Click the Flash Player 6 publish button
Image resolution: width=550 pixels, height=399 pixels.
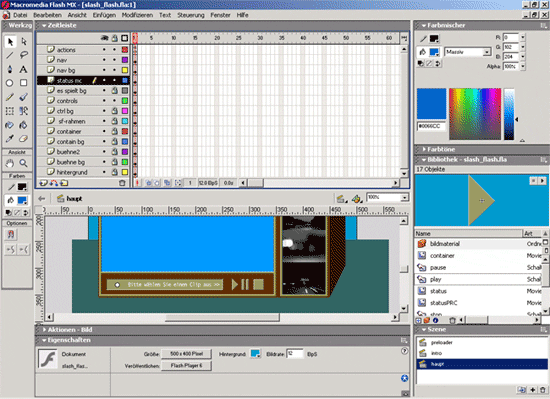coord(186,366)
